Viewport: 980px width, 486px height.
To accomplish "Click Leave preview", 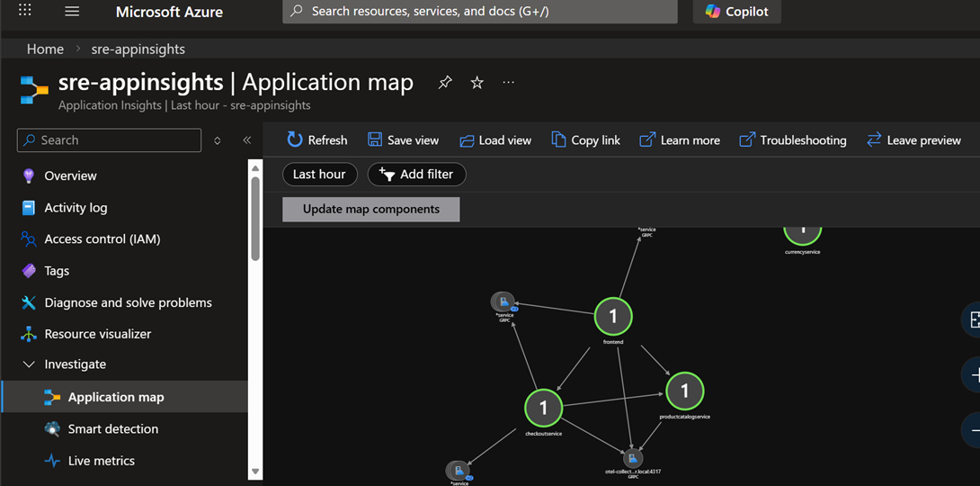I will 913,140.
